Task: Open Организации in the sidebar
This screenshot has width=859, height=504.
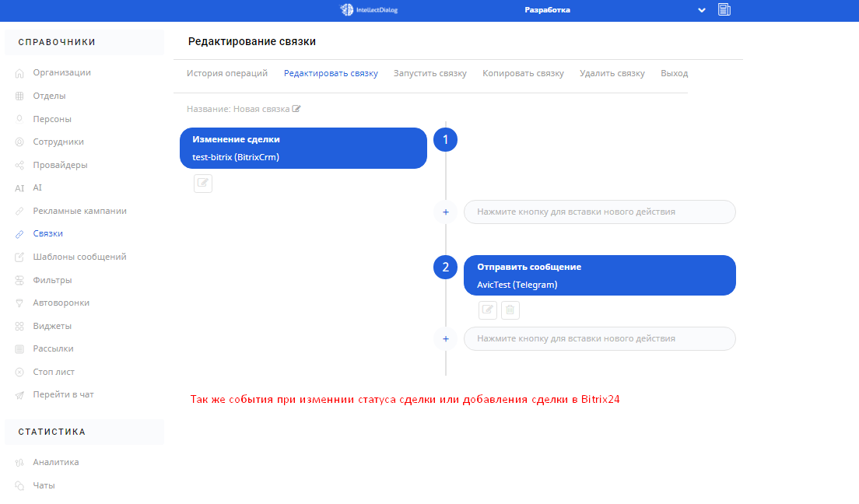Action: (x=62, y=72)
